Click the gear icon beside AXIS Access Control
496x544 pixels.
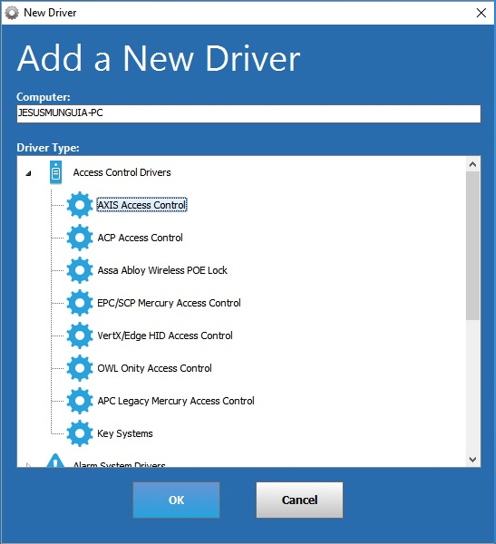[80, 205]
